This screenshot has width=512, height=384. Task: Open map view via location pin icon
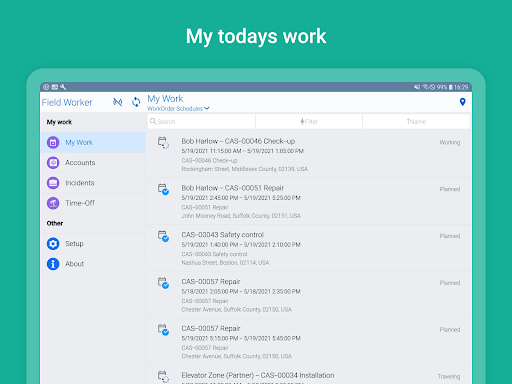pyautogui.click(x=462, y=102)
